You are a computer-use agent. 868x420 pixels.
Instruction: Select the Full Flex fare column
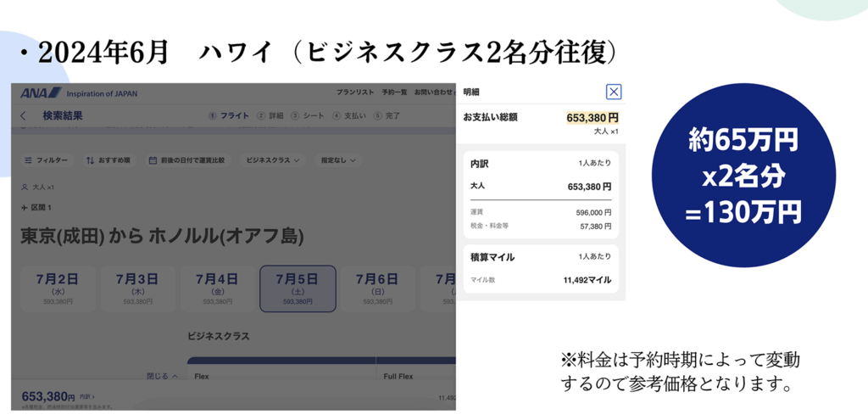click(399, 375)
